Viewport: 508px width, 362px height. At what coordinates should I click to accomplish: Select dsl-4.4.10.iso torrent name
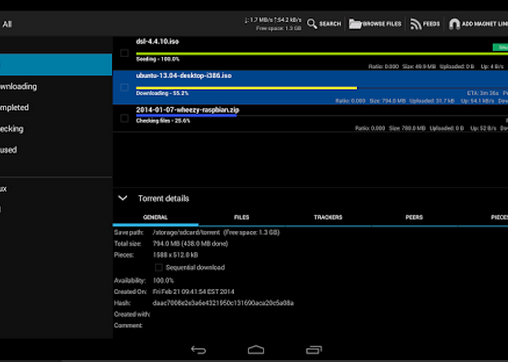[157, 41]
